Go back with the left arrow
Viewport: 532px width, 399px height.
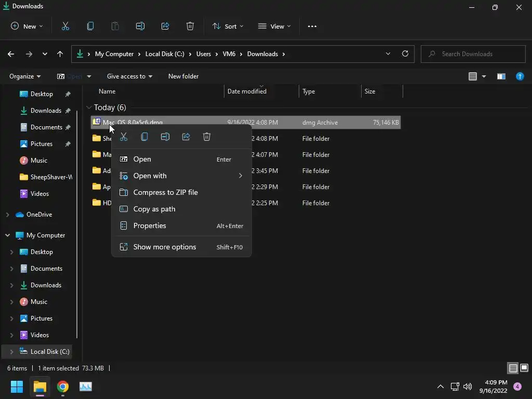[x=11, y=54]
